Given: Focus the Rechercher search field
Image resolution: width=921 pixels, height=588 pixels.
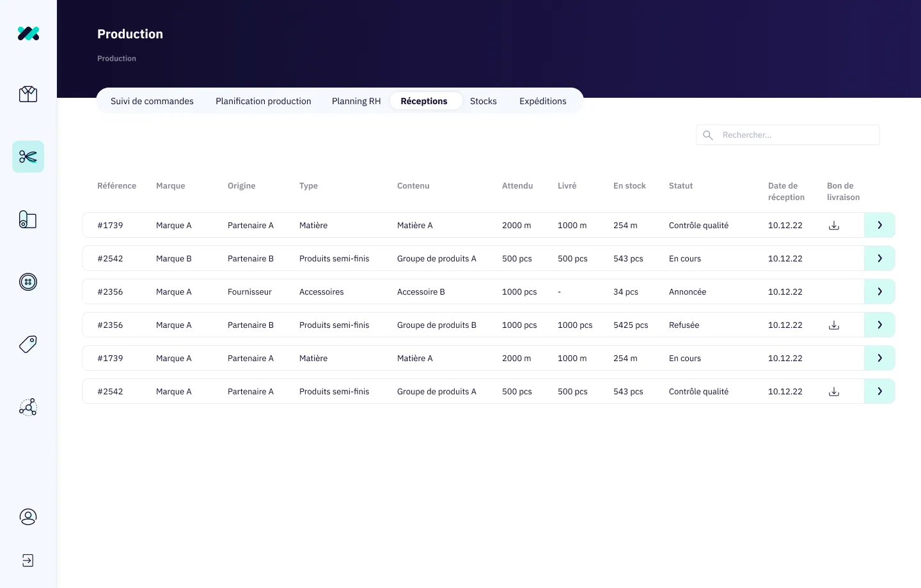Looking at the screenshot, I should pyautogui.click(x=788, y=135).
